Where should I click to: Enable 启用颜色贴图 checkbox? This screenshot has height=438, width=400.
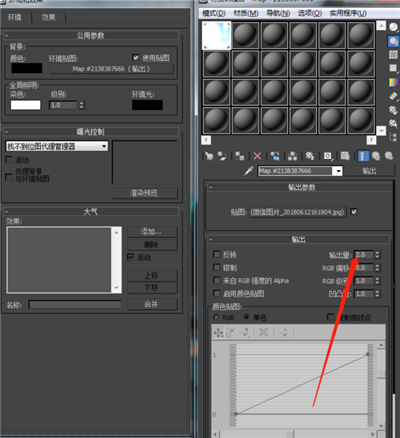pyautogui.click(x=217, y=293)
